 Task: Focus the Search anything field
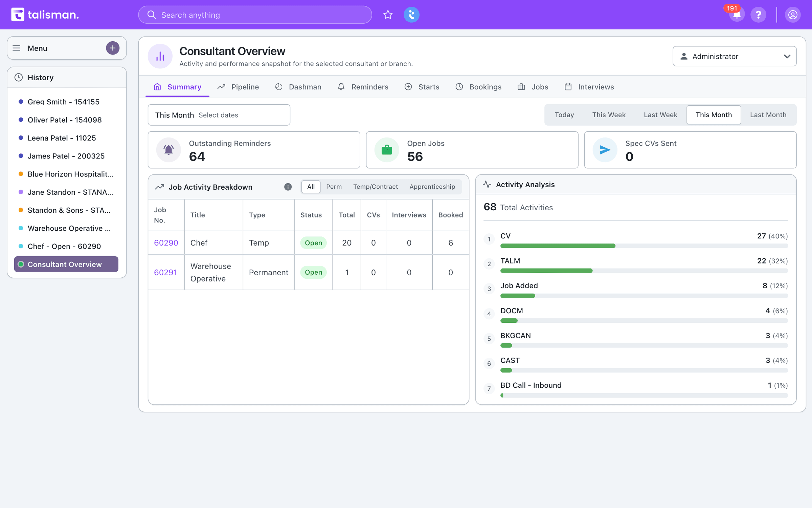(255, 15)
